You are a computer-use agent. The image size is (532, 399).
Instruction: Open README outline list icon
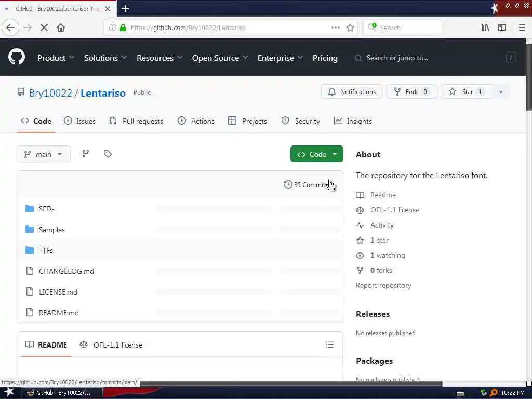pyautogui.click(x=329, y=345)
